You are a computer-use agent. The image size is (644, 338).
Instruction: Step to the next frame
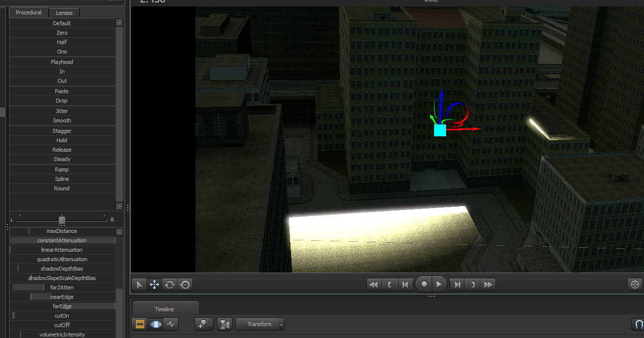point(457,284)
